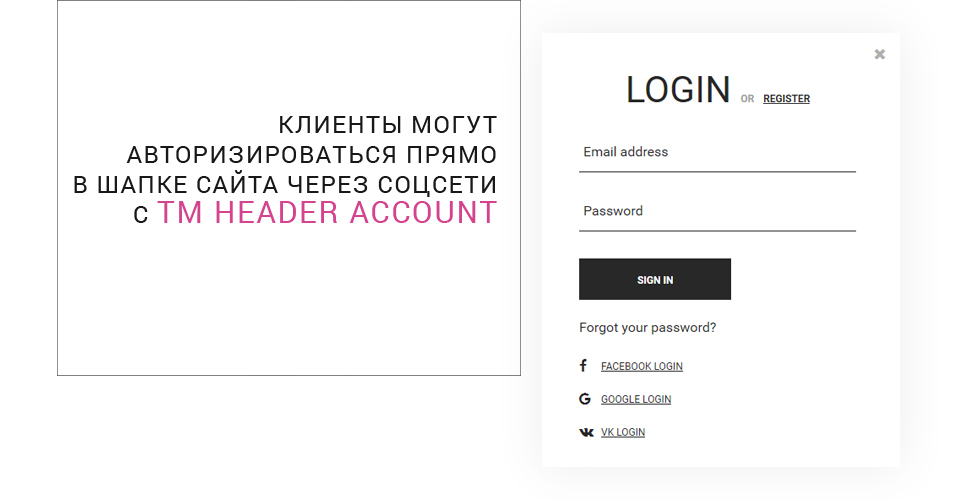Screen dimensions: 965x500
Task: Click the В ШАПКЕ САЙТА ЧЕРЕЗ СОЦСЕТИ line
Action: (x=285, y=185)
